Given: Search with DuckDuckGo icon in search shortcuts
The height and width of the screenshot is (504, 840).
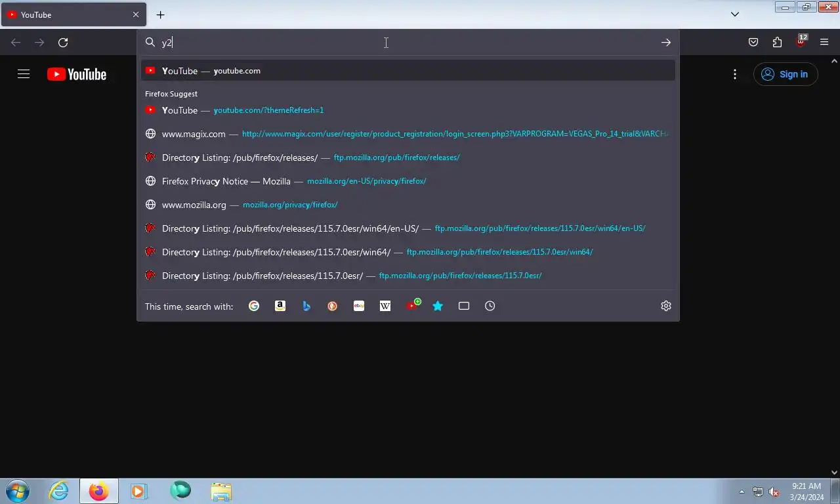Looking at the screenshot, I should (333, 306).
